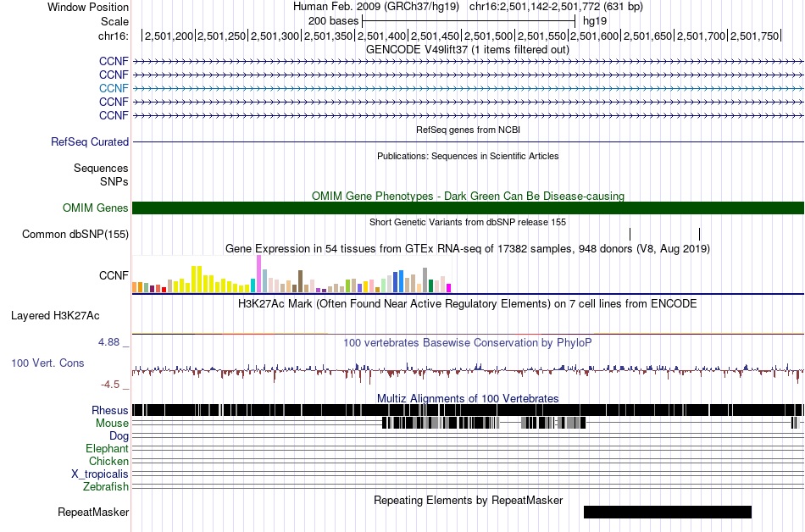Viewport: 805px width, 532px height.
Task: Click the light blue CCNF transcript label
Action: click(x=114, y=88)
